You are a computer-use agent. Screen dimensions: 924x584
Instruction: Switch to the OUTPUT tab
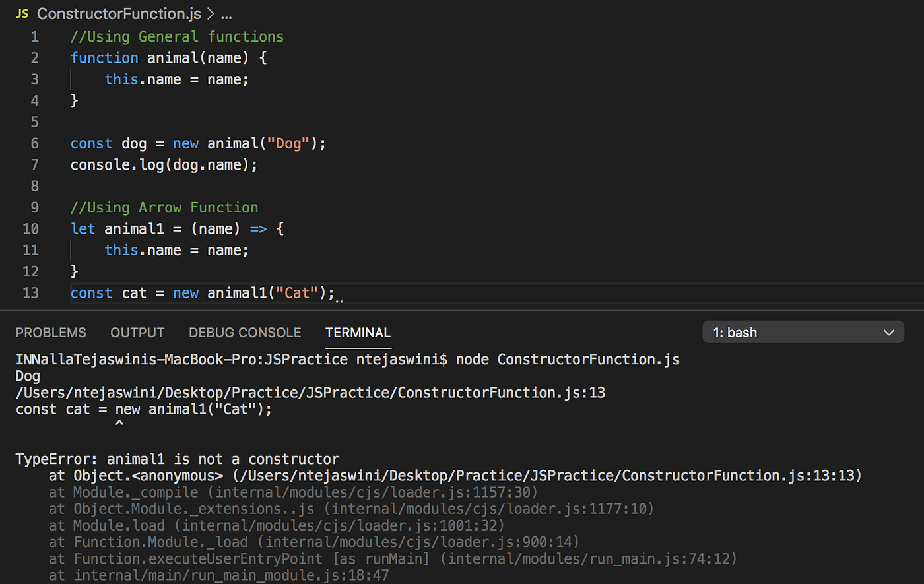click(137, 333)
